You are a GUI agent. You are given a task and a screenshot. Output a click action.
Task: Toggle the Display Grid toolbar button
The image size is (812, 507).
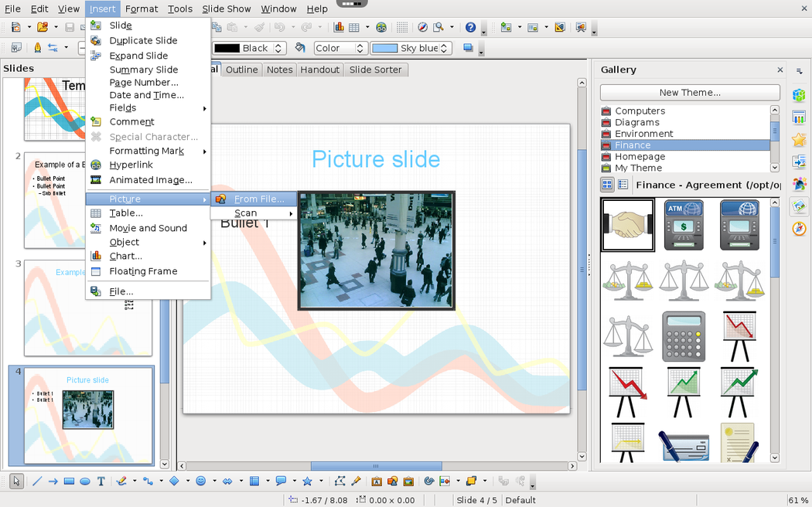402,27
